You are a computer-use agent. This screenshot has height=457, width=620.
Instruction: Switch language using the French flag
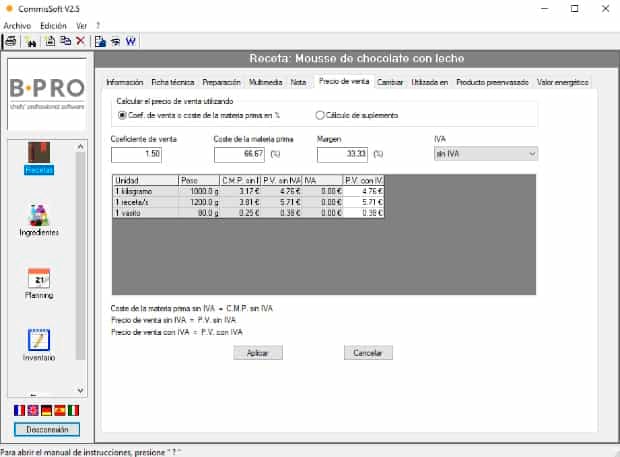pyautogui.click(x=19, y=411)
